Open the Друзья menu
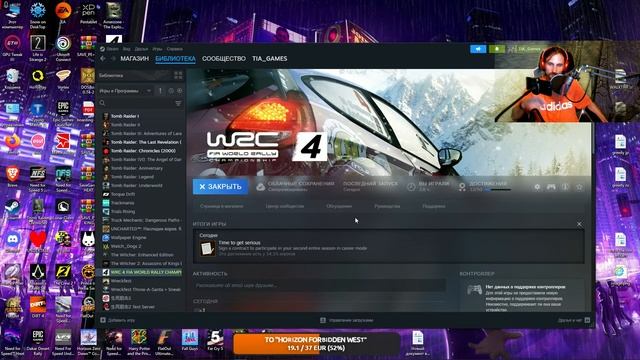 (x=141, y=49)
